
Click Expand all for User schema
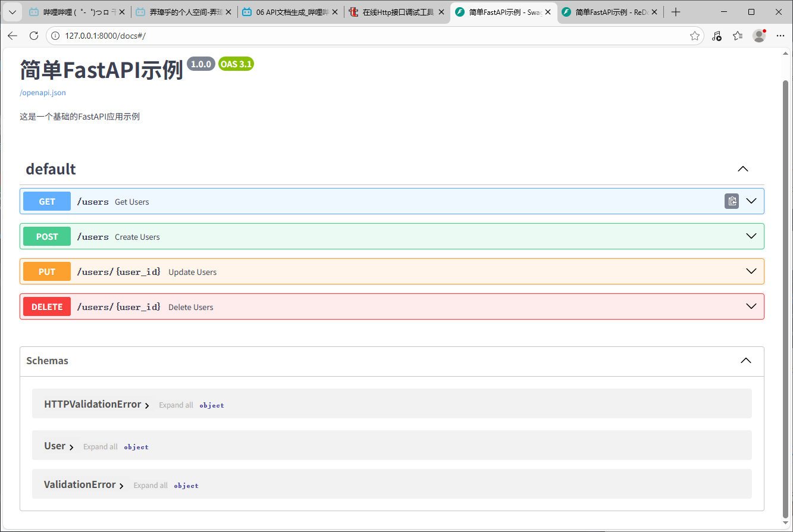tap(101, 447)
